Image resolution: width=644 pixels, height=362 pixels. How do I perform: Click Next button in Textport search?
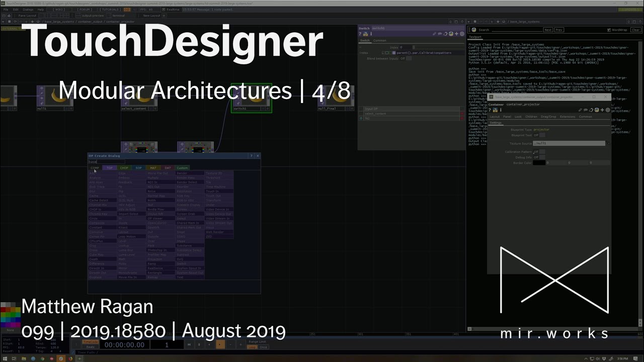pos(548,30)
